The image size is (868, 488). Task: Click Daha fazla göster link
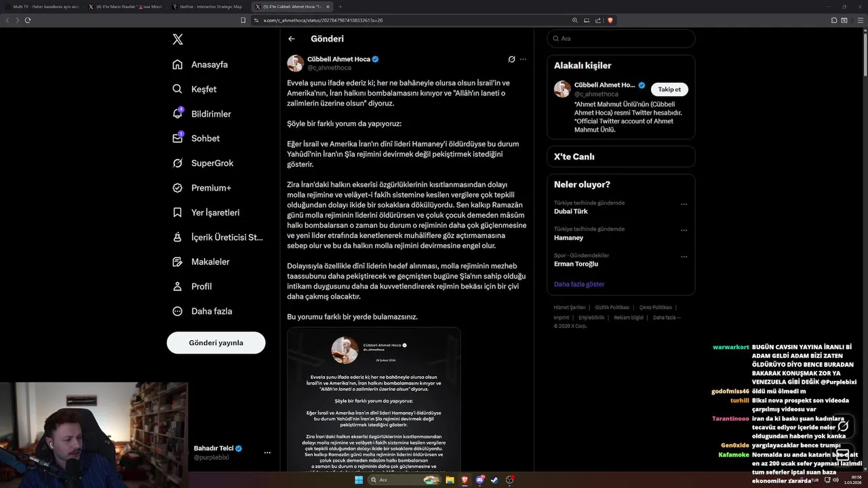[x=579, y=284]
